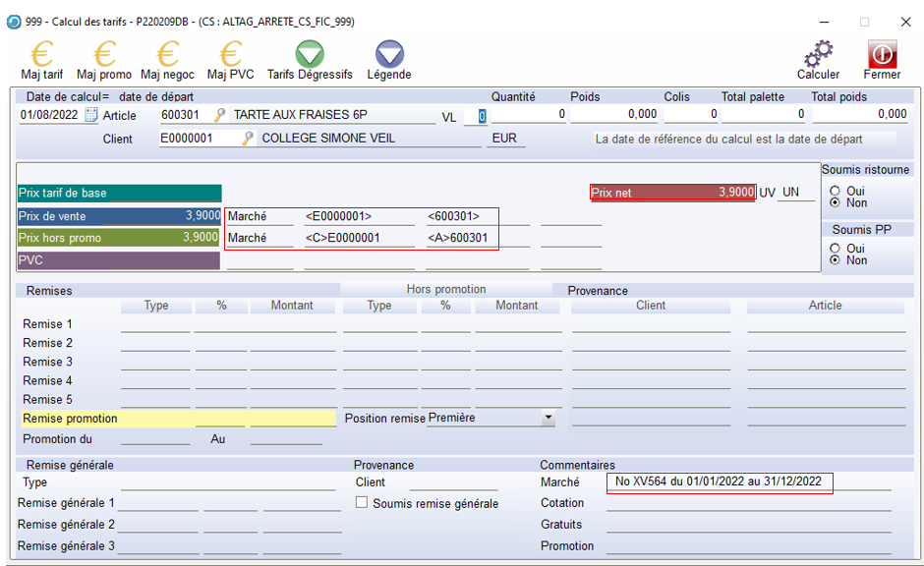Open the calendar picker beside date 01/08/2022
Screen dimensions: 924x566
coord(91,115)
